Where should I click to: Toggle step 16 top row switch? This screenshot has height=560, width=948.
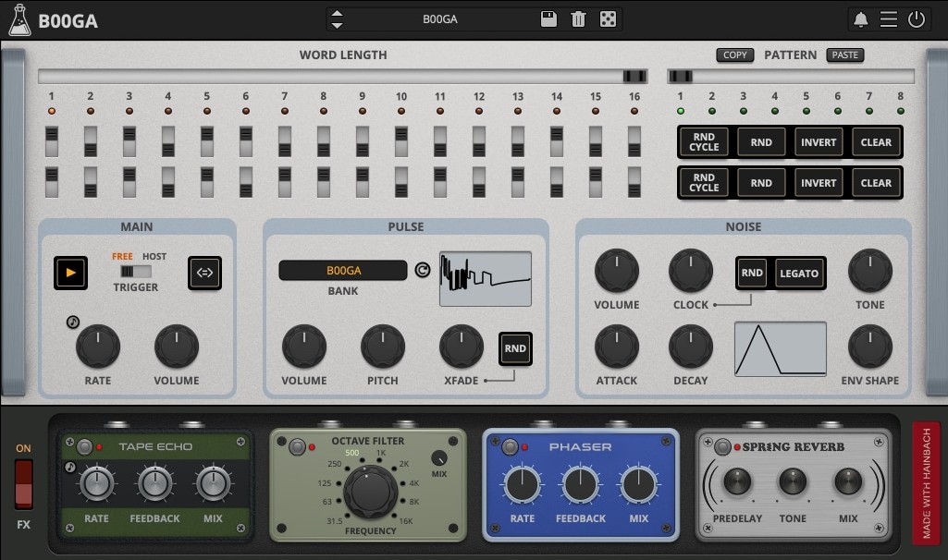tap(634, 141)
